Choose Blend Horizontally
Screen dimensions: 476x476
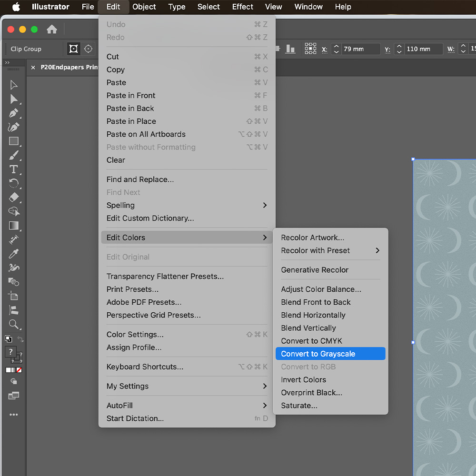330,315
